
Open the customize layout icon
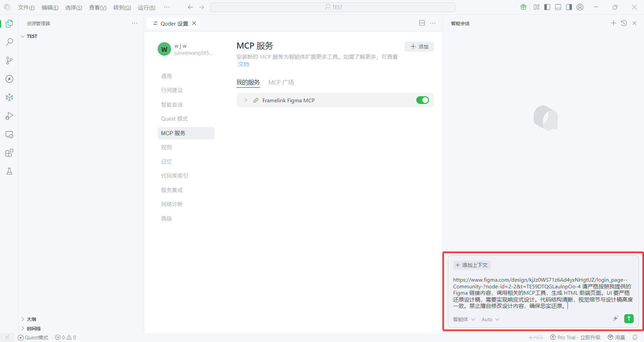coord(536,7)
